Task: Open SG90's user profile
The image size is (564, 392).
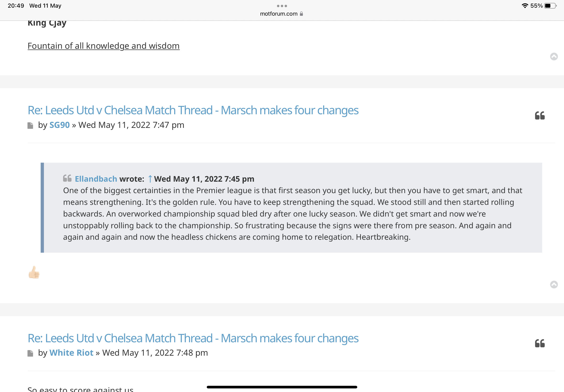Action: [x=60, y=125]
